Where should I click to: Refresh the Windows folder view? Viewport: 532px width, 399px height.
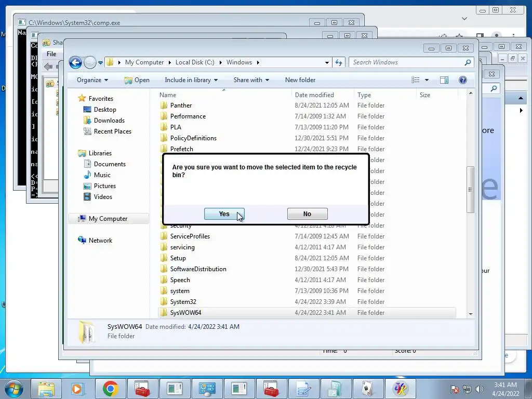tap(339, 62)
